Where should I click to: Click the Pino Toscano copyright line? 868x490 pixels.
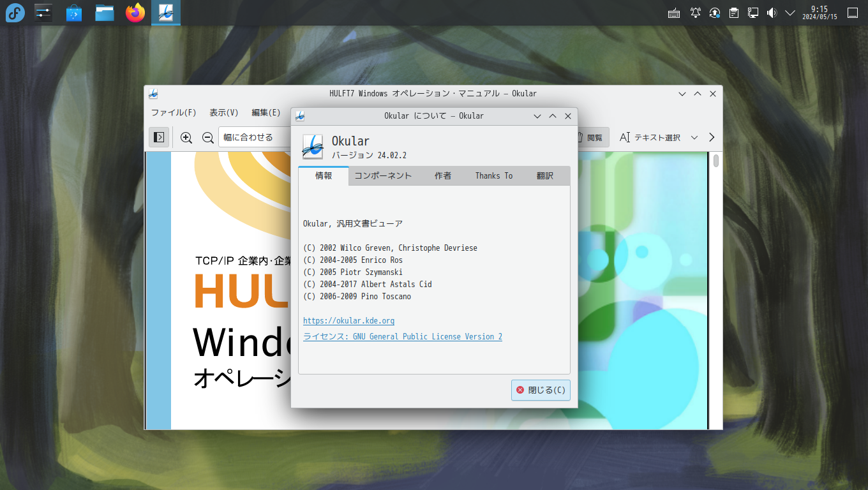[357, 297]
